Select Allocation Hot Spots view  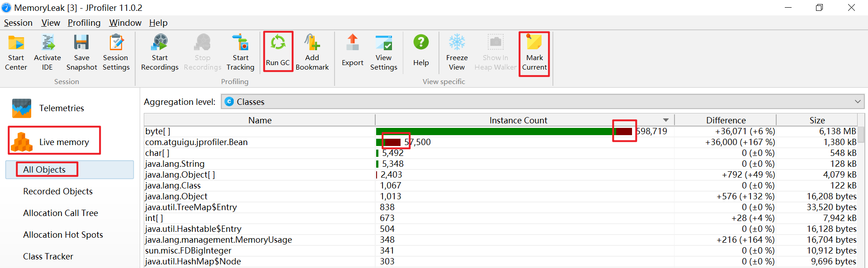click(63, 235)
